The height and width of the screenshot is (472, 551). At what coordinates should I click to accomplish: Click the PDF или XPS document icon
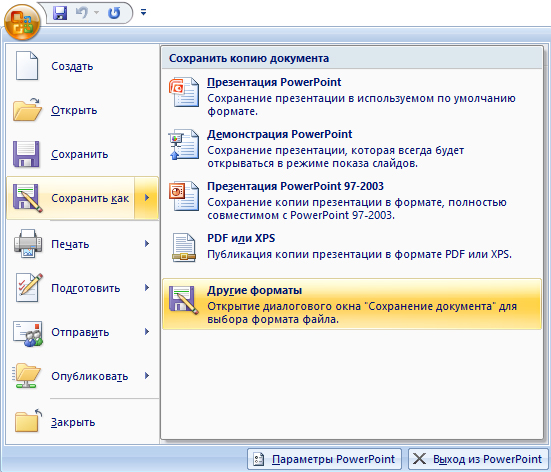tap(184, 248)
